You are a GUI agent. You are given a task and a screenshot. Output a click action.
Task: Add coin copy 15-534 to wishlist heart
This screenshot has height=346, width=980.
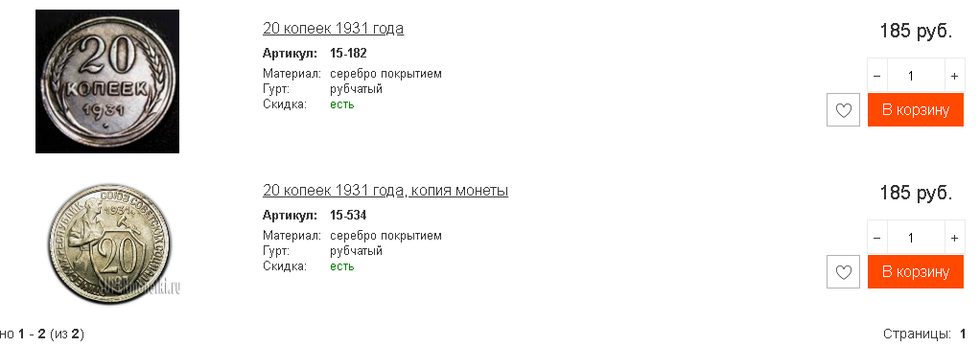tap(843, 272)
